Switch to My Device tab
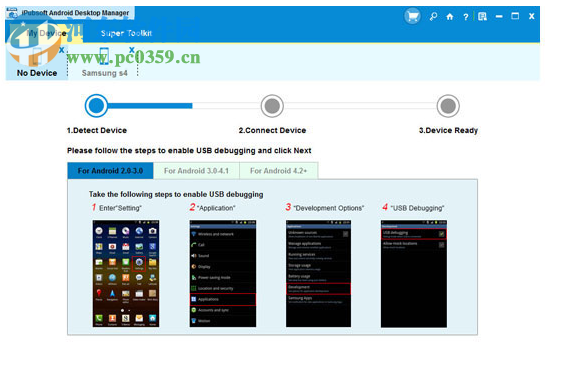Viewport: 578px width, 372px height. pos(46,33)
